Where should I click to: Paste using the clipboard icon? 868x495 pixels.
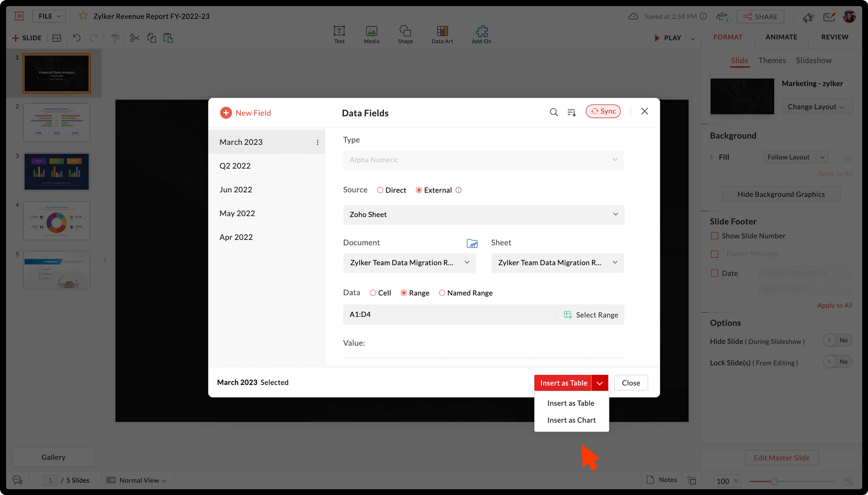[168, 38]
